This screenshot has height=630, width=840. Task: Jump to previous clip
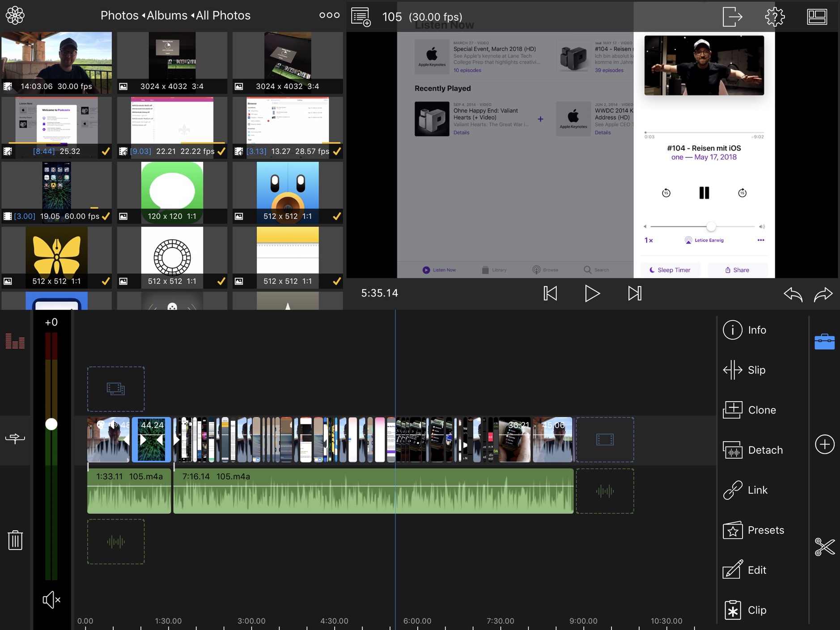tap(550, 293)
